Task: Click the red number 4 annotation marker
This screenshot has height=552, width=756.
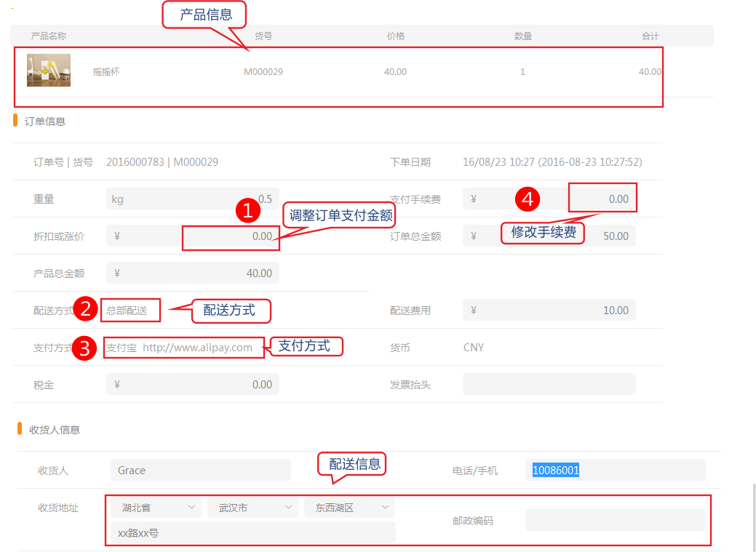Action: [527, 199]
